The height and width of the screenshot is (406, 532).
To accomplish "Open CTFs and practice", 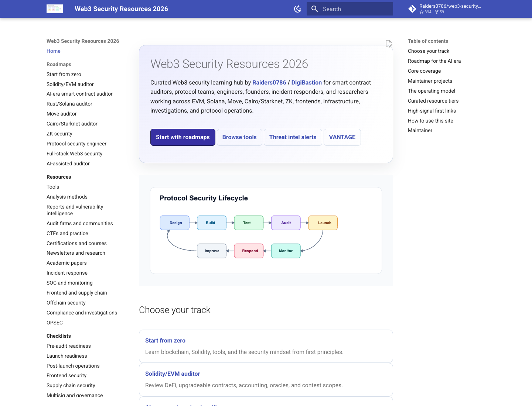I will pos(68,233).
